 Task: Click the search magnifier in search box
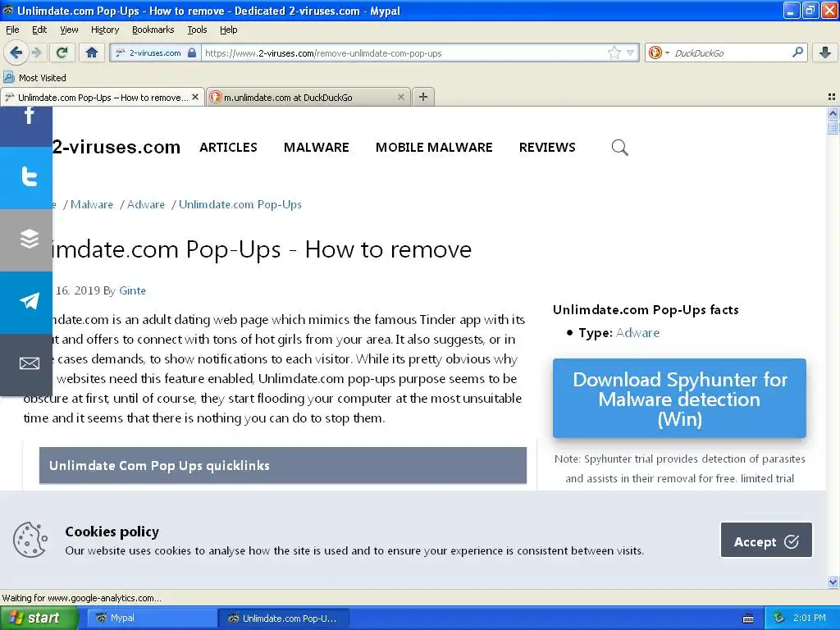pyautogui.click(x=797, y=52)
